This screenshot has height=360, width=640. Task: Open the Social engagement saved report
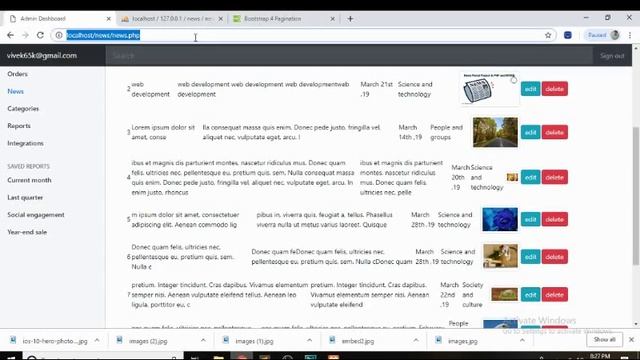pos(36,215)
